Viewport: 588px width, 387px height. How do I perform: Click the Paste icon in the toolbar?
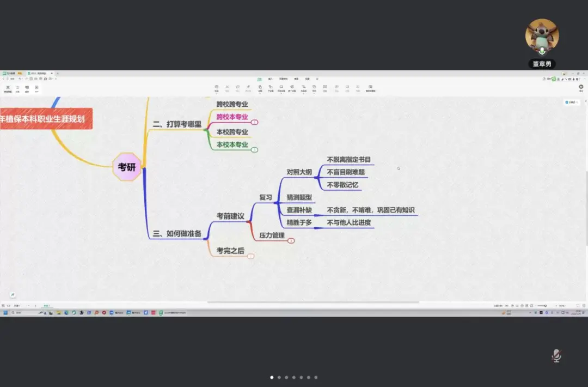click(216, 87)
